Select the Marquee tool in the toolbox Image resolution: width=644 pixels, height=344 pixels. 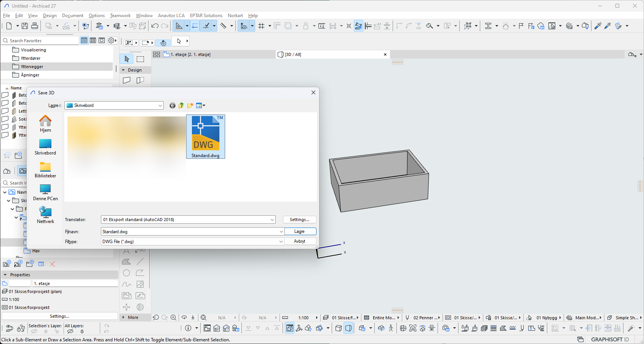click(x=141, y=59)
